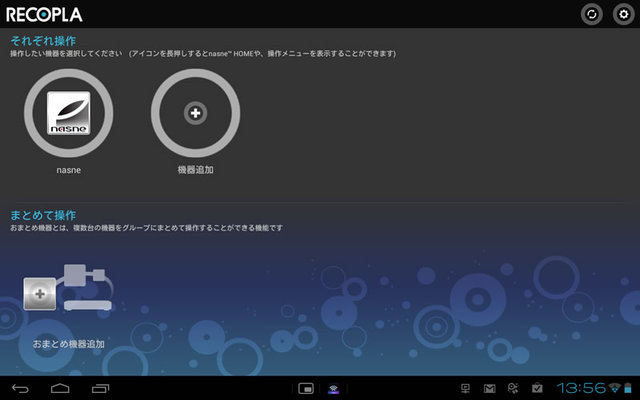Viewport: 640px width, 400px height.
Task: Tap the Wi-Fi signal indicator
Action: coord(614,388)
